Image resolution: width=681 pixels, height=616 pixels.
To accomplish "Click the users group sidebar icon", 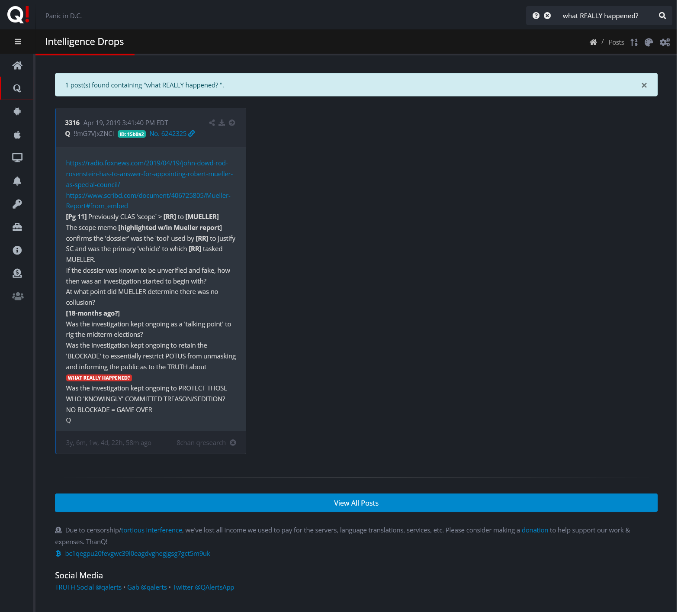I will coord(18,296).
